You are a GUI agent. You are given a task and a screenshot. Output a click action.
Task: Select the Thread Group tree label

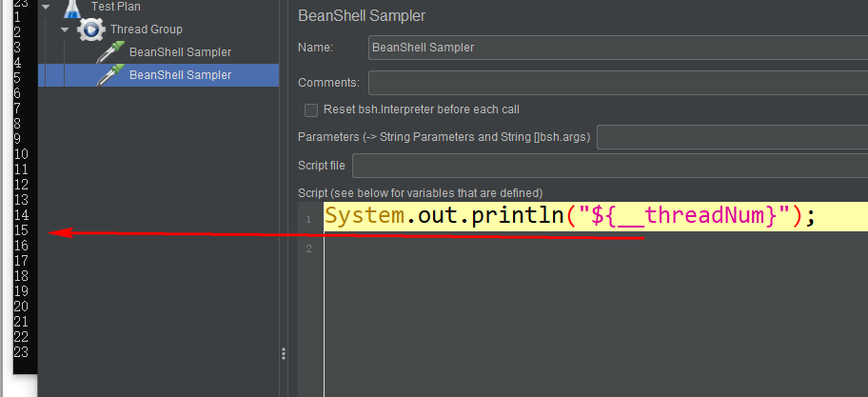(147, 30)
